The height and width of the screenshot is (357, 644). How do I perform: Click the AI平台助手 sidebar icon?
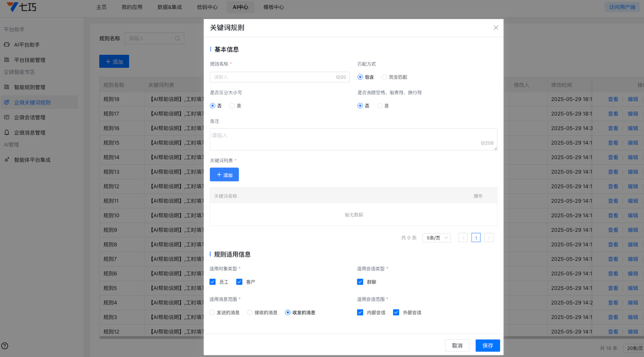click(x=7, y=45)
